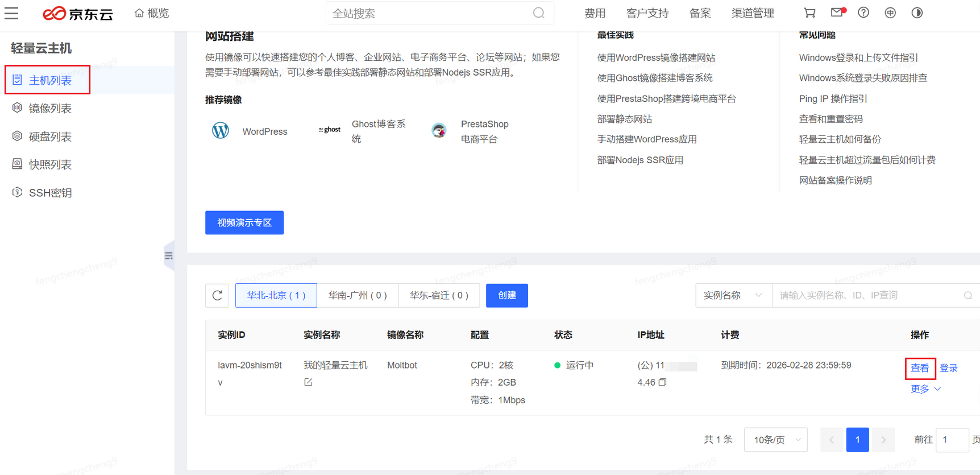Open the 10条/页 page size dropdown

tap(776, 440)
